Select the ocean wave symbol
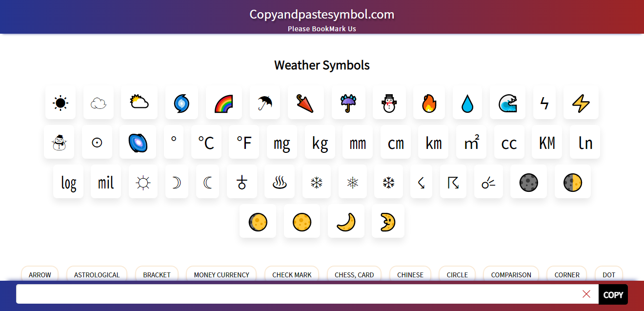Image resolution: width=644 pixels, height=311 pixels. click(507, 103)
